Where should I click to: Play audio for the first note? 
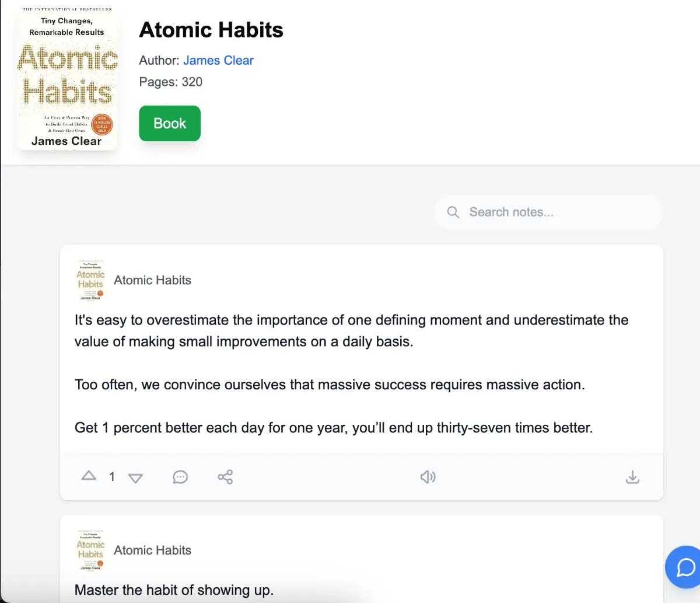[428, 477]
